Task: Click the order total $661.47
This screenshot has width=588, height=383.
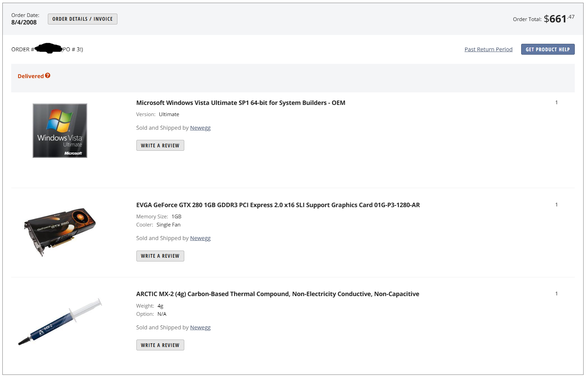Action: (559, 19)
